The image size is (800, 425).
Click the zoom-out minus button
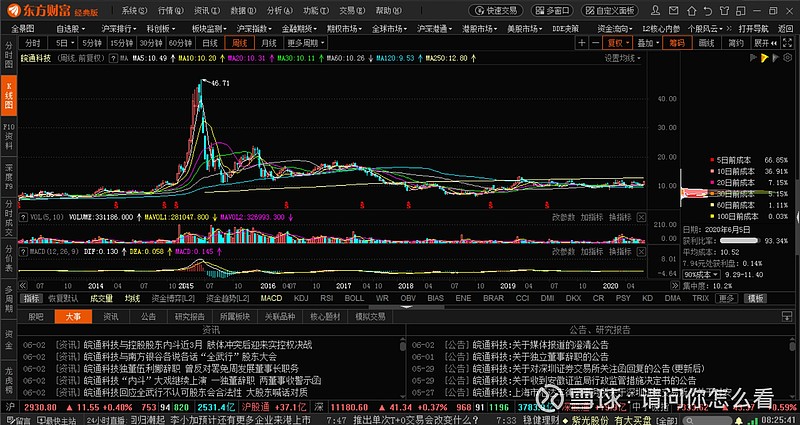point(594,43)
